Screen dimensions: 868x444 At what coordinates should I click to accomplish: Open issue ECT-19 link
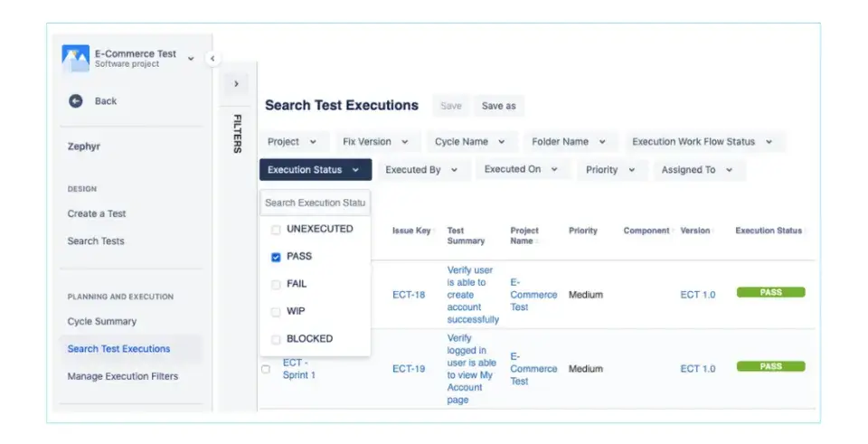pyautogui.click(x=409, y=369)
